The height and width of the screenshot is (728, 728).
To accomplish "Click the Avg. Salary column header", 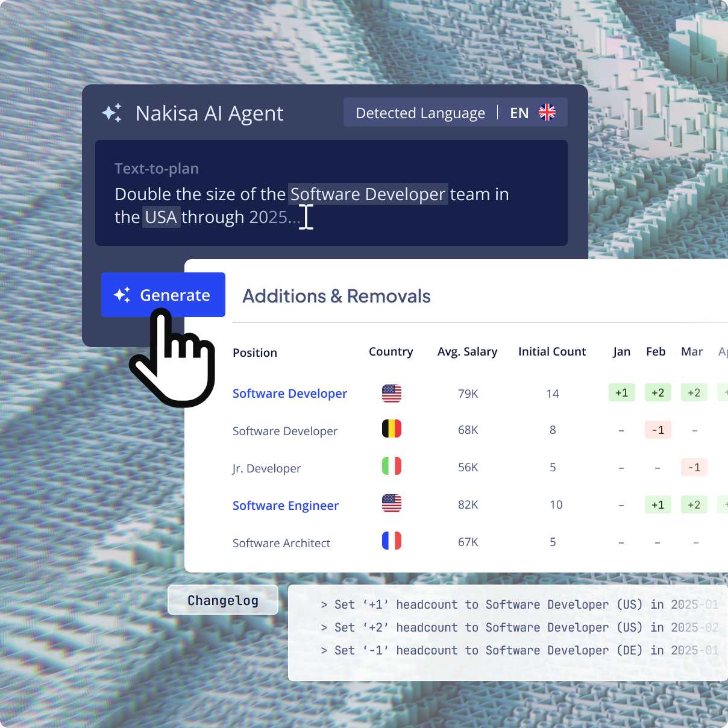I will click(x=468, y=351).
